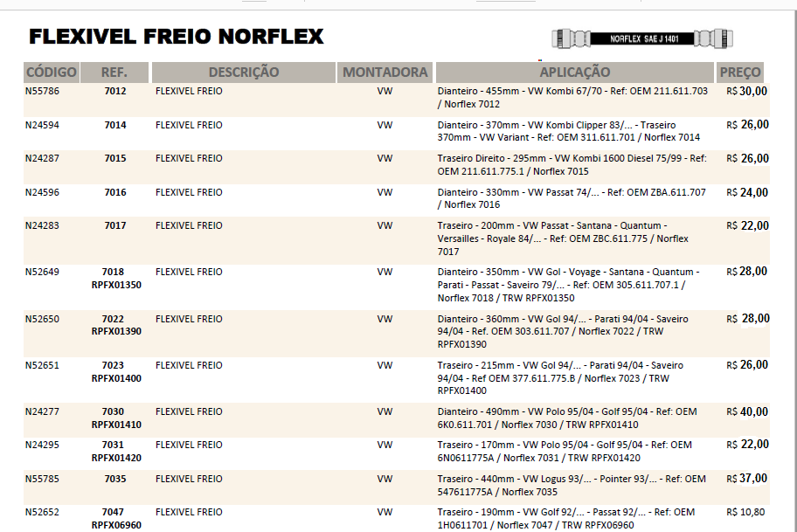Select the Polo 95/04 Dianteiro 490mm description
Viewport: 797px width, 532px height.
coord(567,418)
